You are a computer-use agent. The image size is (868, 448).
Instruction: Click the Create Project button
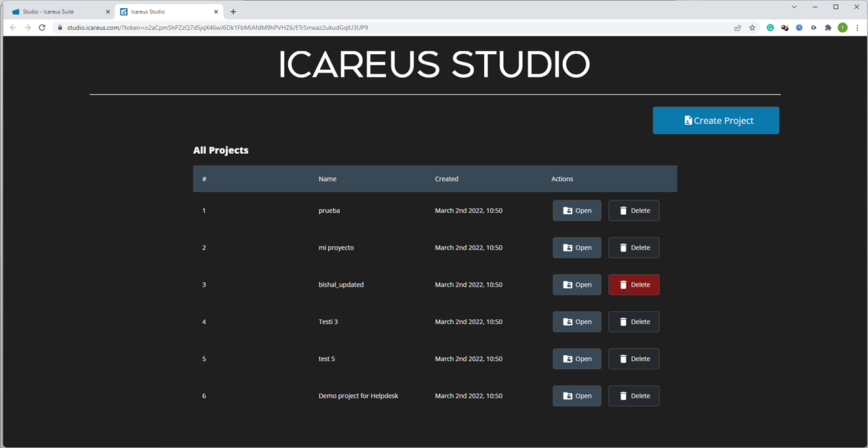point(715,121)
